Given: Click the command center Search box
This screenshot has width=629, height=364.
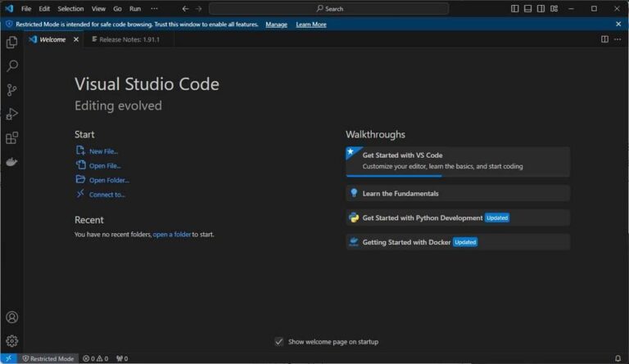Looking at the screenshot, I should 329,8.
